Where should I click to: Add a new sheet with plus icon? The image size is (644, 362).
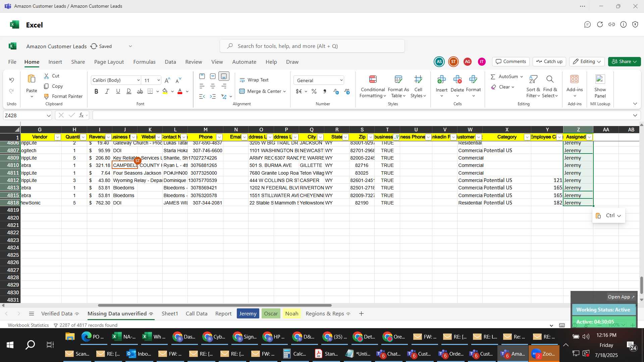pos(361,314)
